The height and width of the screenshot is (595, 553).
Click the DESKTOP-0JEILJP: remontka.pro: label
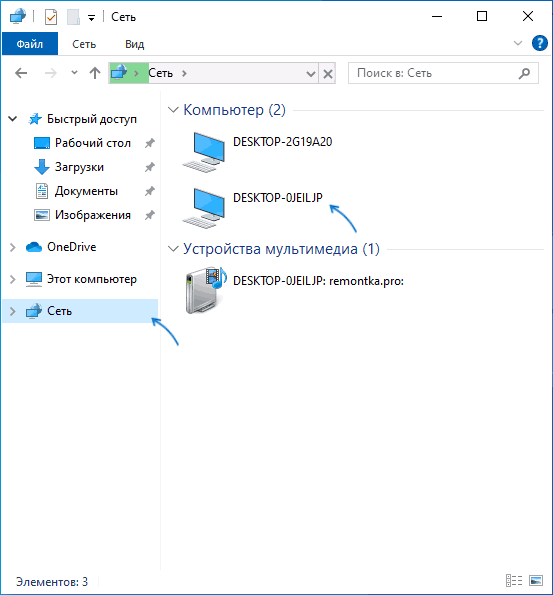click(x=318, y=281)
